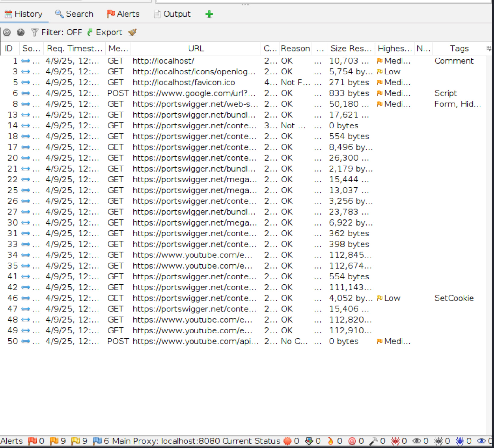Add a new tab with green plus

(x=209, y=14)
